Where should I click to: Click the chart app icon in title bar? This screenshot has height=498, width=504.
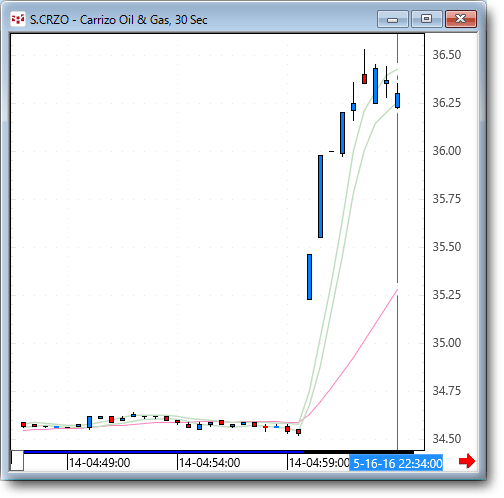18,19
